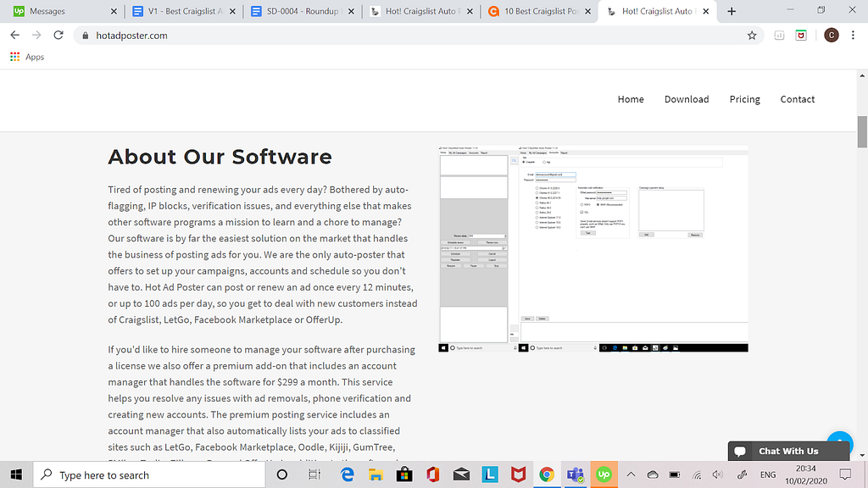This screenshot has height=488, width=868.
Task: Click the Chrome icon on the taskbar
Action: [547, 474]
